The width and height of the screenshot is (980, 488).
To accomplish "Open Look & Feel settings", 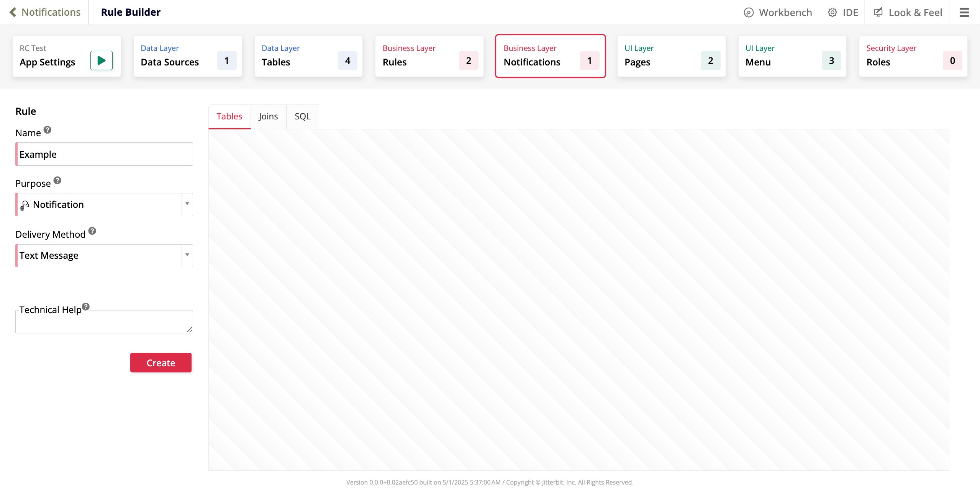I will (907, 12).
